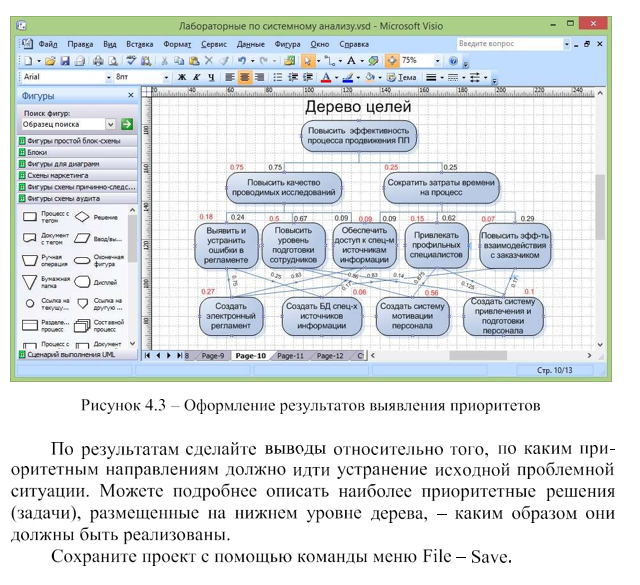Toggle bulleted list
This screenshot has height=585, width=640.
point(278,77)
